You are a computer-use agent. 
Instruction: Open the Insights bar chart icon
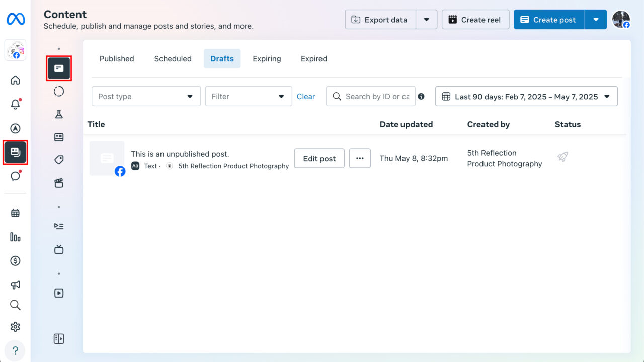click(15, 236)
